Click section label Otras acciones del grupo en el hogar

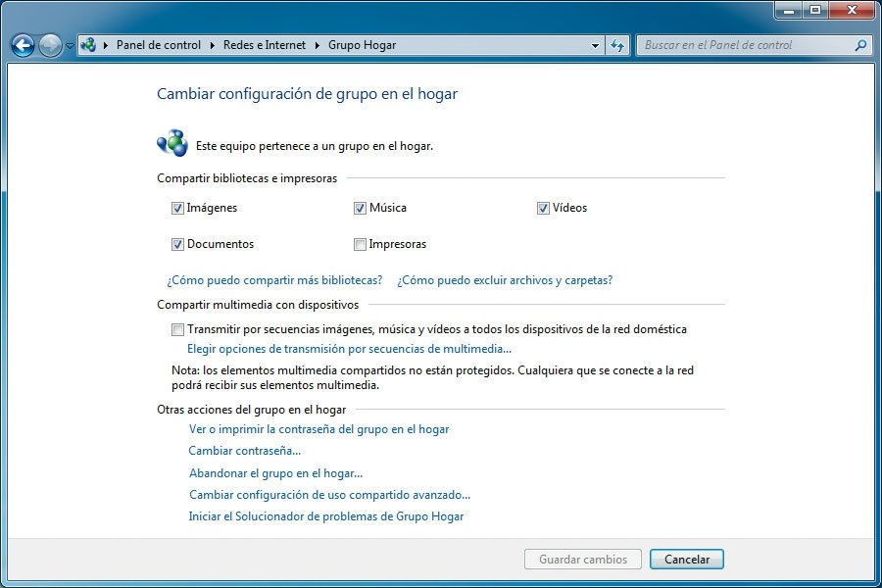pyautogui.click(x=252, y=410)
